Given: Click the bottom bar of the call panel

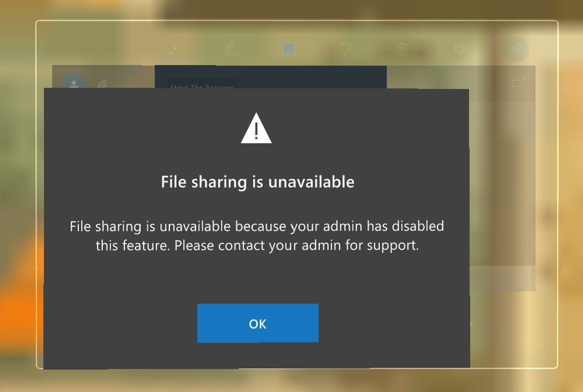Looking at the screenshot, I should (502, 279).
